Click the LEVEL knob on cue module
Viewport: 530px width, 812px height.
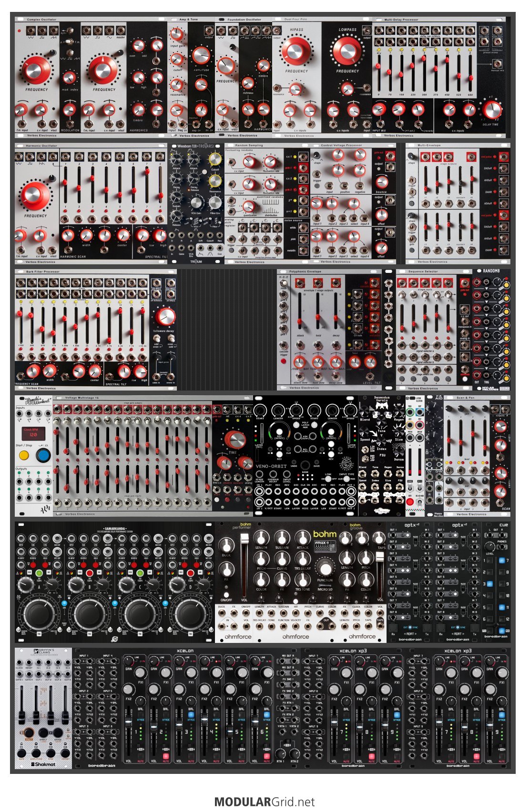pos(490,546)
